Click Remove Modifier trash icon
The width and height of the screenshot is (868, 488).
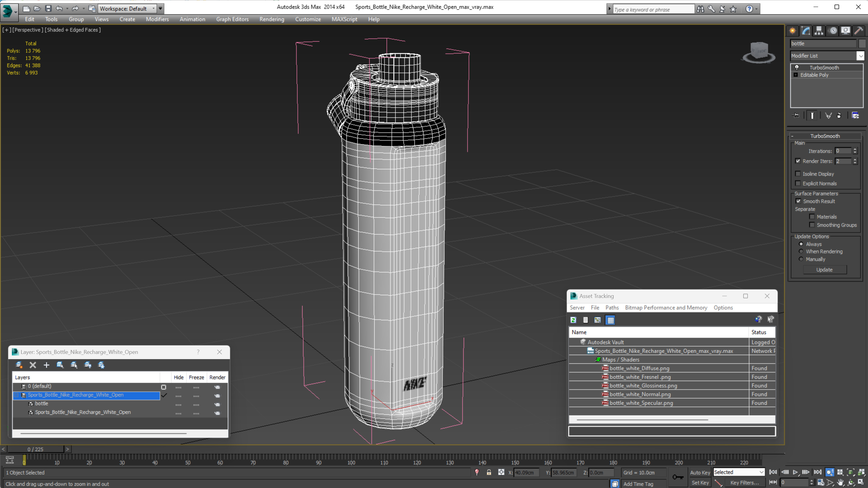839,116
